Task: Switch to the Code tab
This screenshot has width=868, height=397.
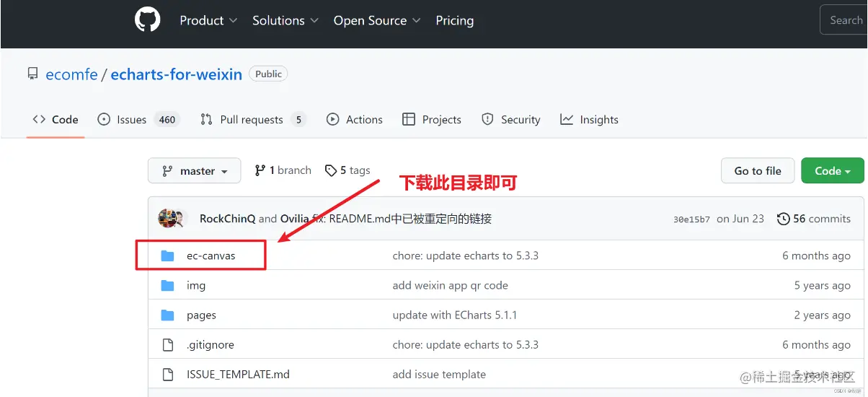Action: tap(56, 119)
